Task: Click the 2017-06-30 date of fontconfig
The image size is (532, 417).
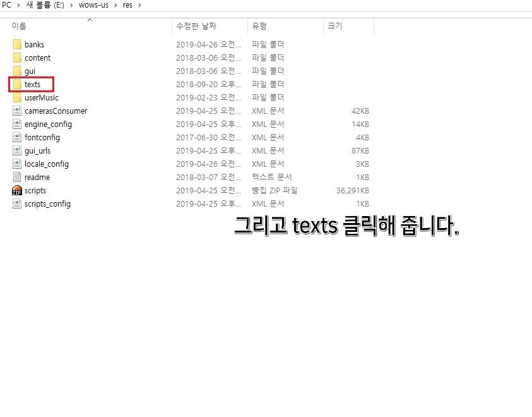Action: (x=208, y=137)
